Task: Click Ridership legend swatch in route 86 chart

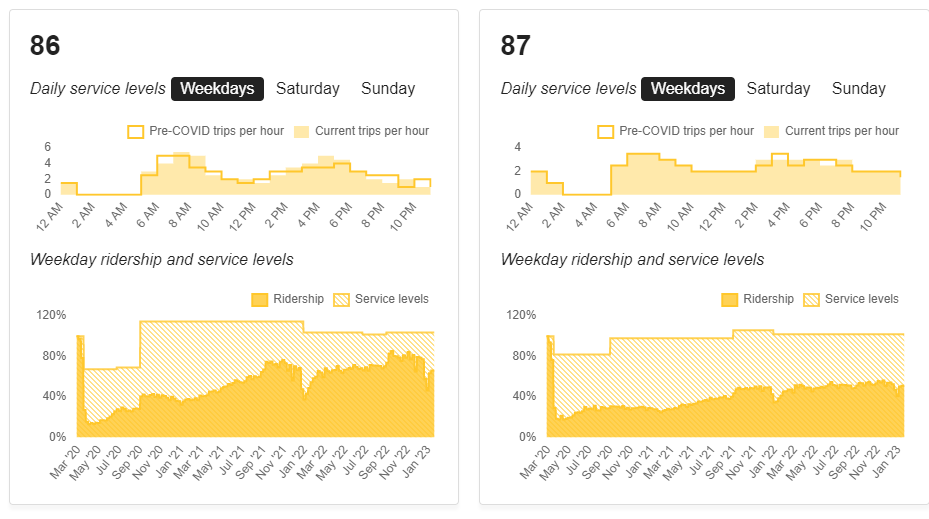Action: (x=259, y=299)
